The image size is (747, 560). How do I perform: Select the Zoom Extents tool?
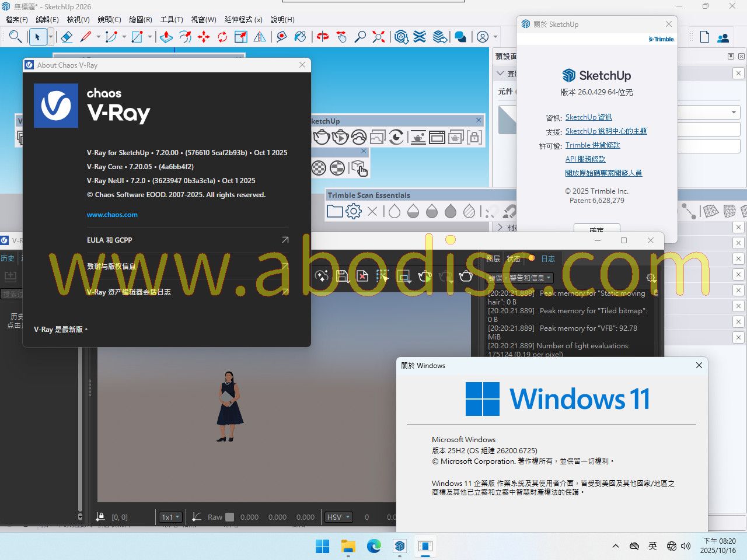(x=379, y=37)
